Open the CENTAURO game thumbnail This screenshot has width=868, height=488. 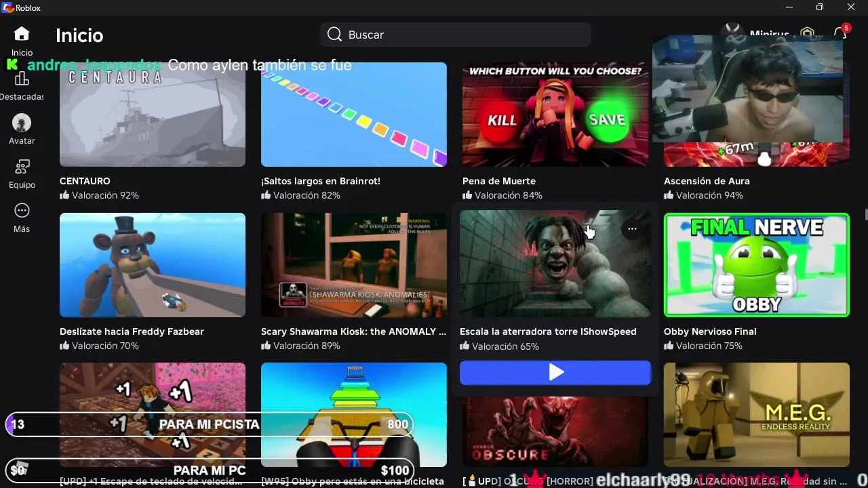click(153, 115)
